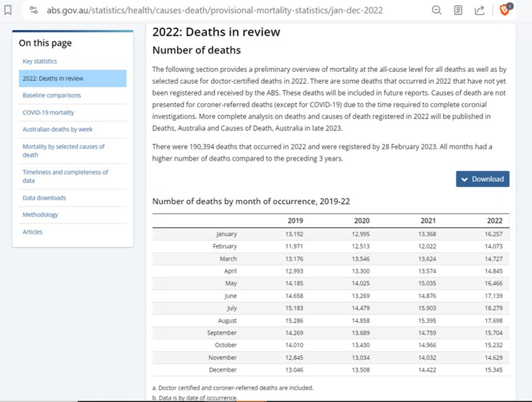This screenshot has width=532, height=402.
Task: Open COVID-19 mortality section link
Action: coord(48,112)
